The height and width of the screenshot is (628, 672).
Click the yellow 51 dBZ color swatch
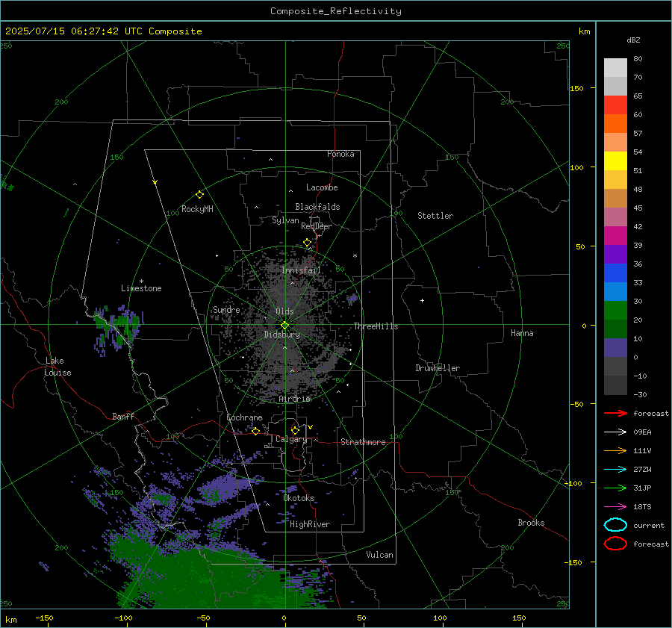(x=615, y=161)
